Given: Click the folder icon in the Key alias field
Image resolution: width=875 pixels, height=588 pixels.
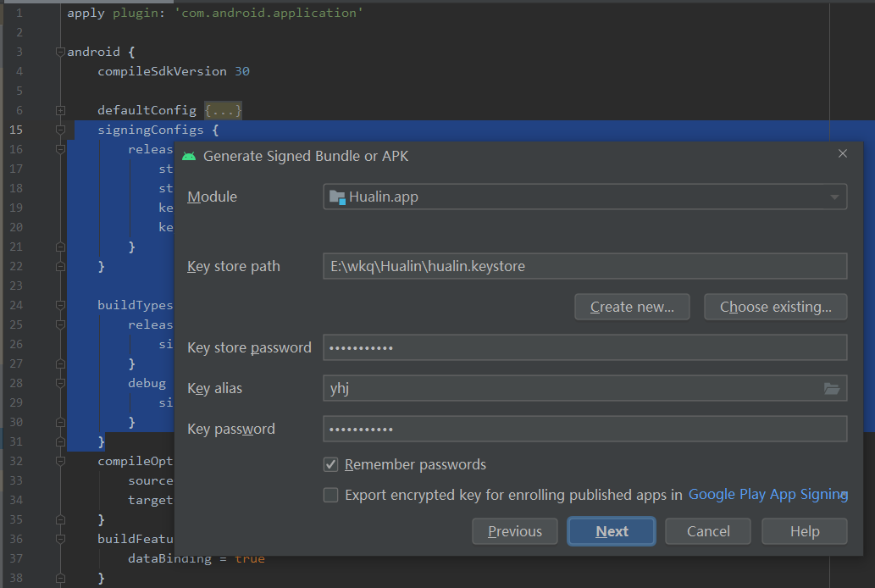Looking at the screenshot, I should tap(832, 388).
